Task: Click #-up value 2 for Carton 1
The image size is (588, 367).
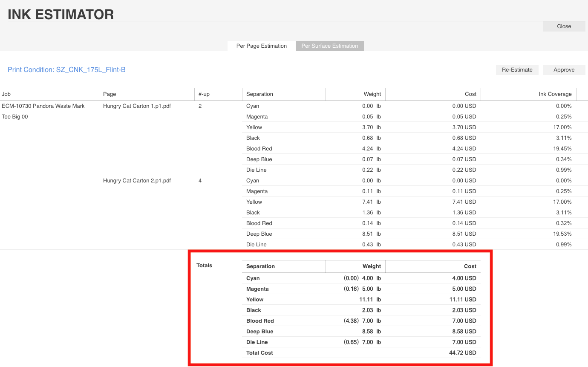Action: pyautogui.click(x=200, y=106)
